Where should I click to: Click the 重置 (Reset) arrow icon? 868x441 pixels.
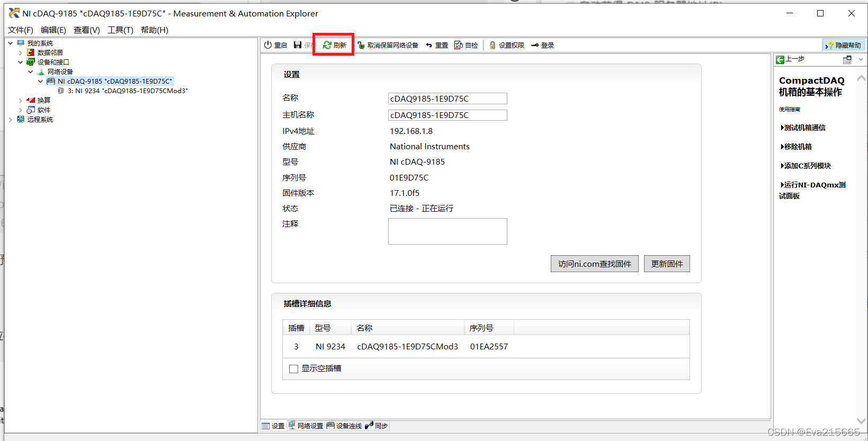click(429, 45)
